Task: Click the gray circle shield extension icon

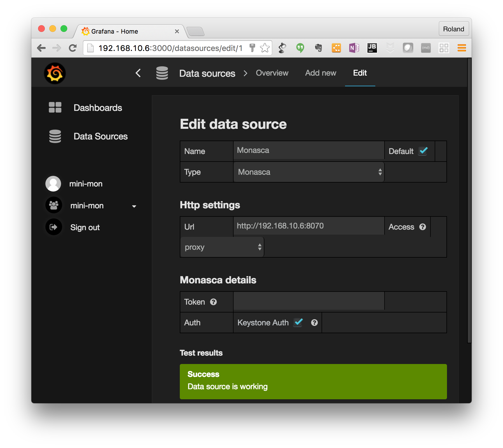Action: (x=408, y=48)
